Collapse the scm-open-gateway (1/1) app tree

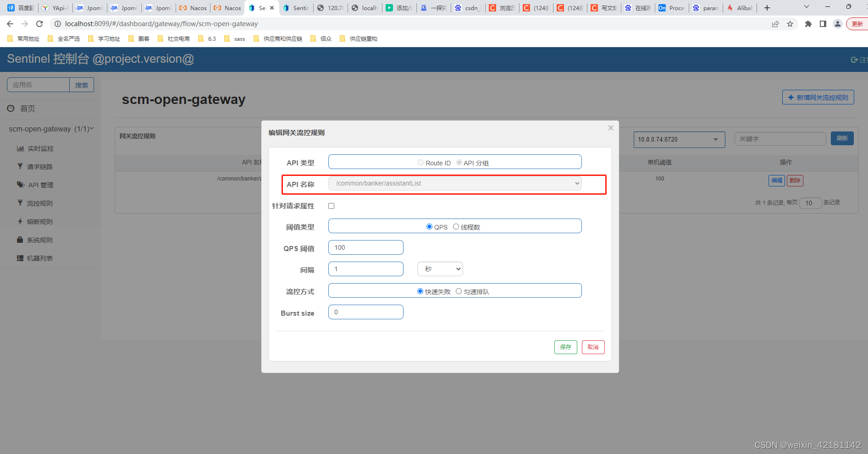pos(50,129)
